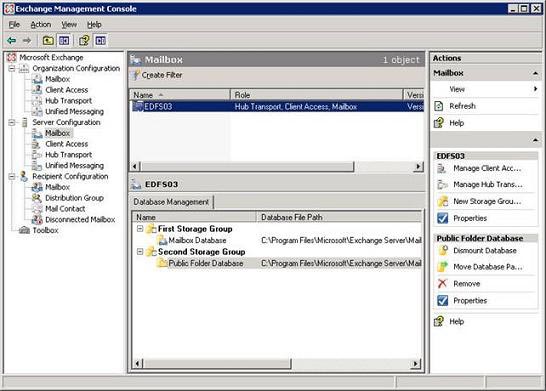Viewport: 546px width, 391px height.
Task: Click Help at bottom of Actions pane
Action: (x=456, y=321)
